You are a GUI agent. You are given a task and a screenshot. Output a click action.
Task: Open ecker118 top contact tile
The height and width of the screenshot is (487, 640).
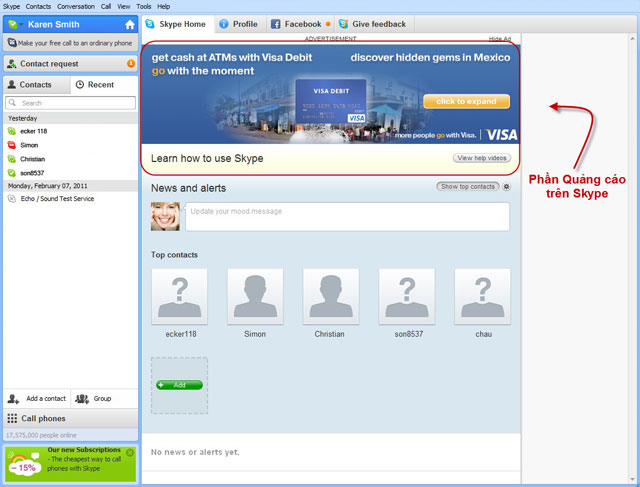pos(180,297)
